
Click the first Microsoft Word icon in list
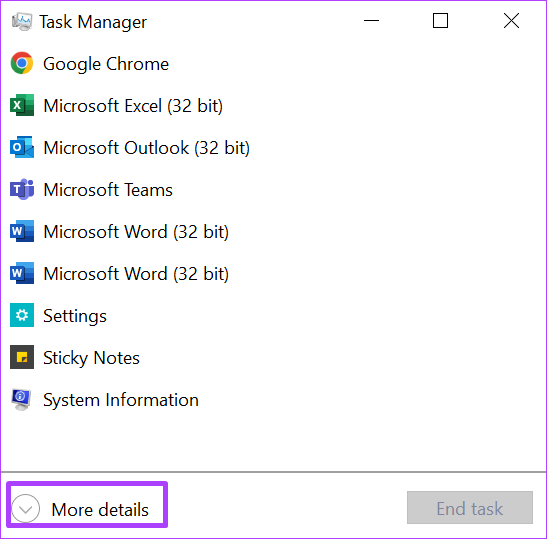pos(22,231)
